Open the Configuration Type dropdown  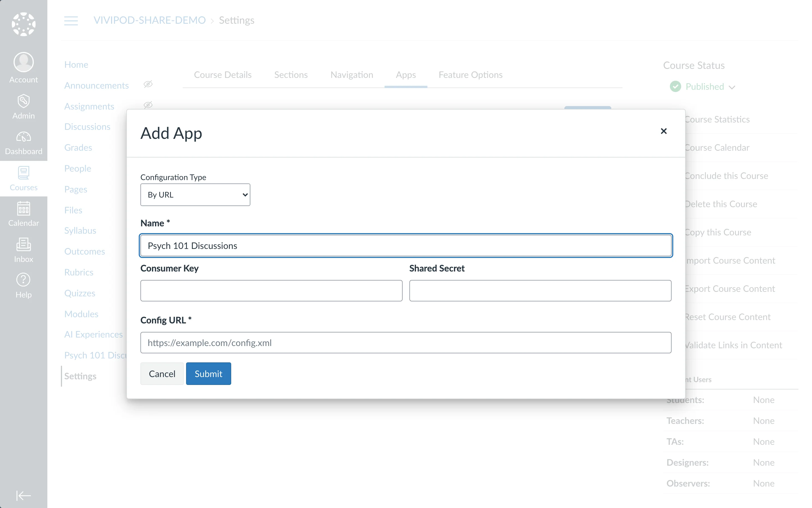(x=195, y=194)
